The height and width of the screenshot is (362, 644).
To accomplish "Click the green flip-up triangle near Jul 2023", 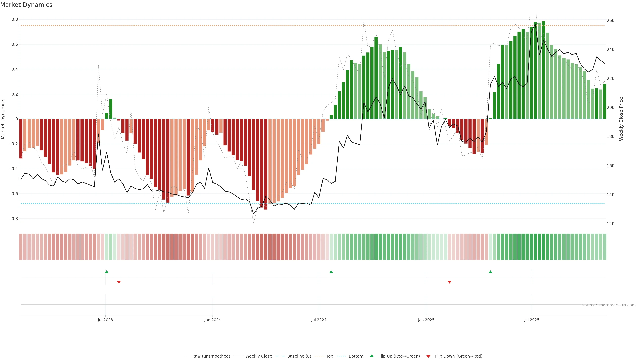I will [x=106, y=272].
